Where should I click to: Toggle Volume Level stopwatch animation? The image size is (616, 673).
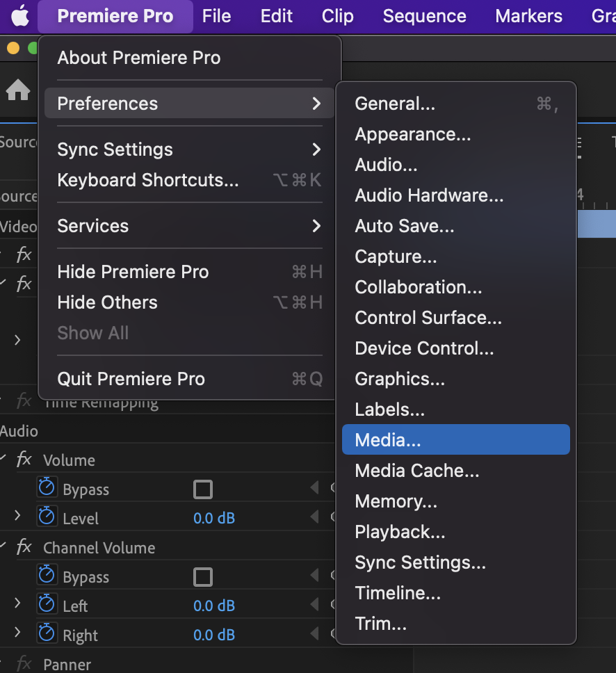click(47, 517)
